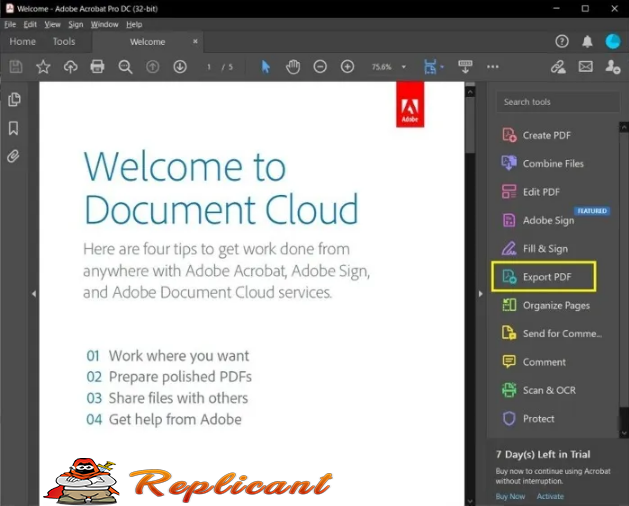Viewport: 629px width, 506px height.
Task: Open the Comment tool
Action: [534, 362]
